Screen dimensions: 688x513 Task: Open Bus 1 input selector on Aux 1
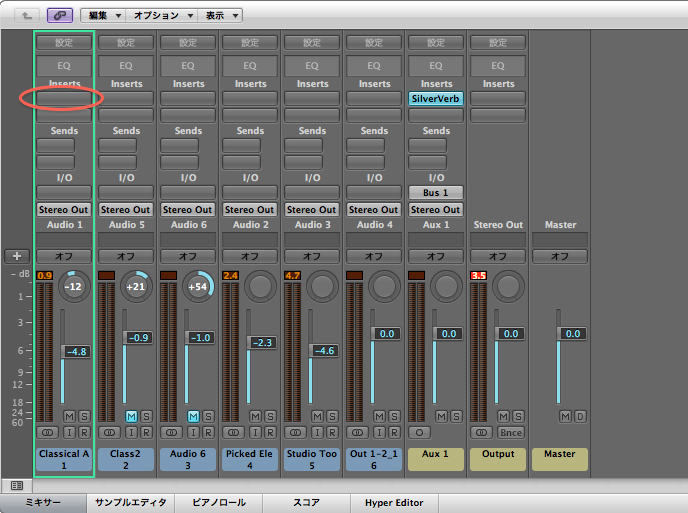click(x=436, y=193)
